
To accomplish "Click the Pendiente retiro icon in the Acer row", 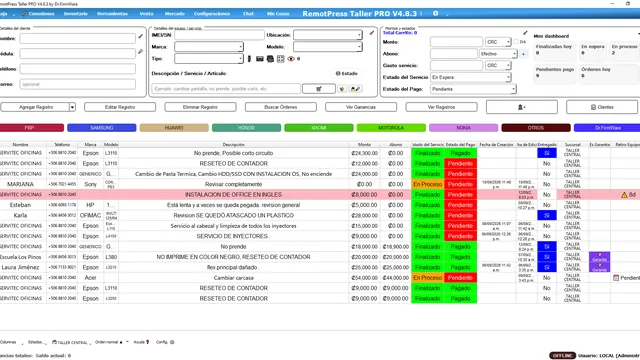I will [616, 278].
